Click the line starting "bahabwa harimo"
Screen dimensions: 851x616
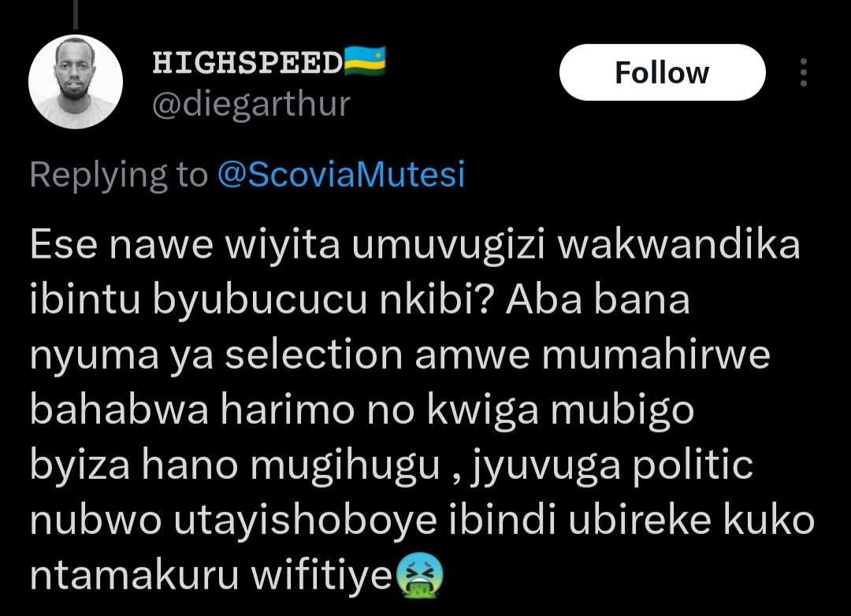tap(362, 410)
